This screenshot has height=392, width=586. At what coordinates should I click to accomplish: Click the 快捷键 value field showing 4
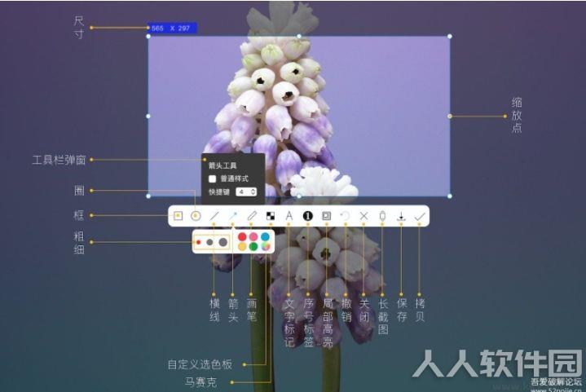click(246, 192)
